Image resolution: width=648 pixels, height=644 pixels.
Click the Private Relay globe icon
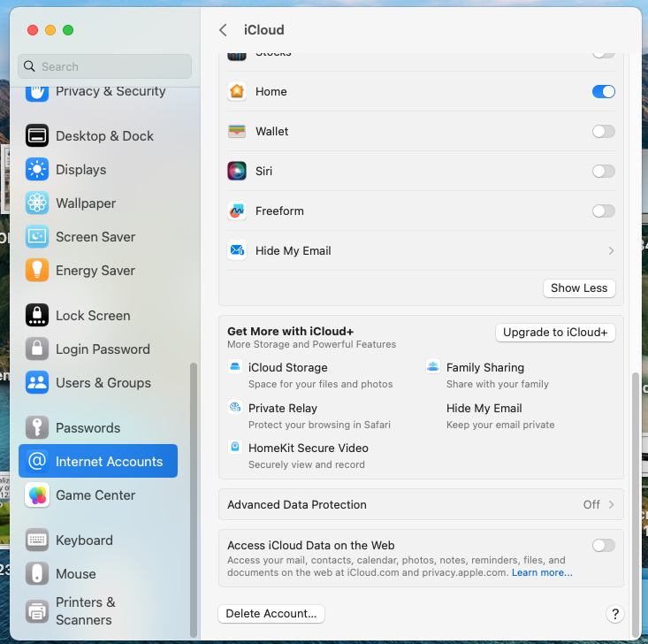235,407
